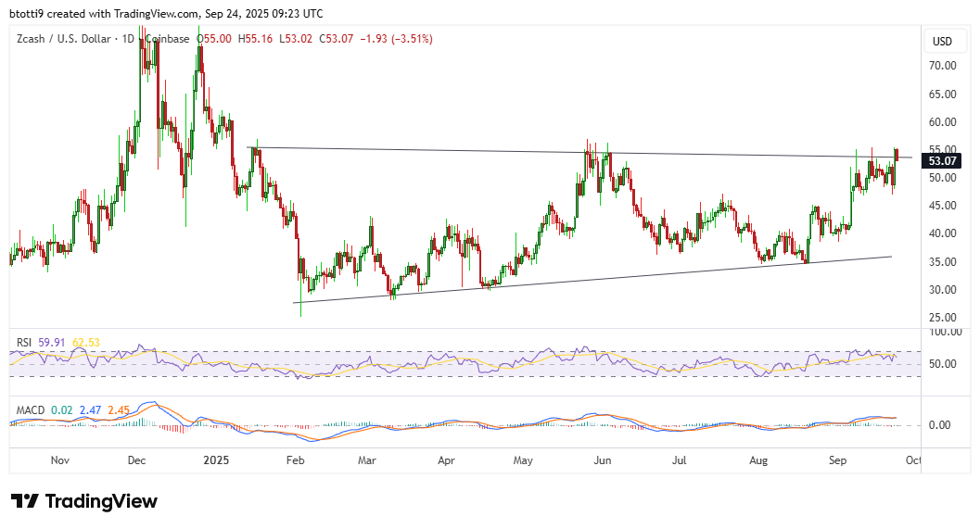
Task: Open the USD currency selector
Action: click(x=942, y=42)
